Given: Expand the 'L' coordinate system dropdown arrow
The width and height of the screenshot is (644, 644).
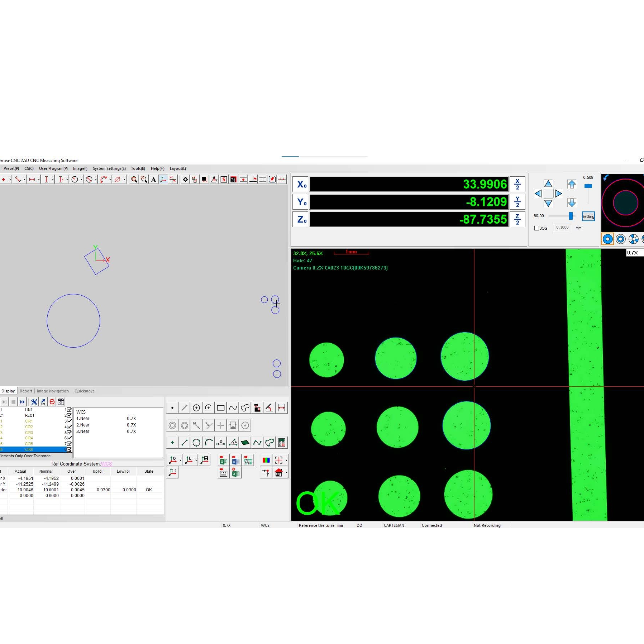Looking at the screenshot, I should (x=196, y=460).
